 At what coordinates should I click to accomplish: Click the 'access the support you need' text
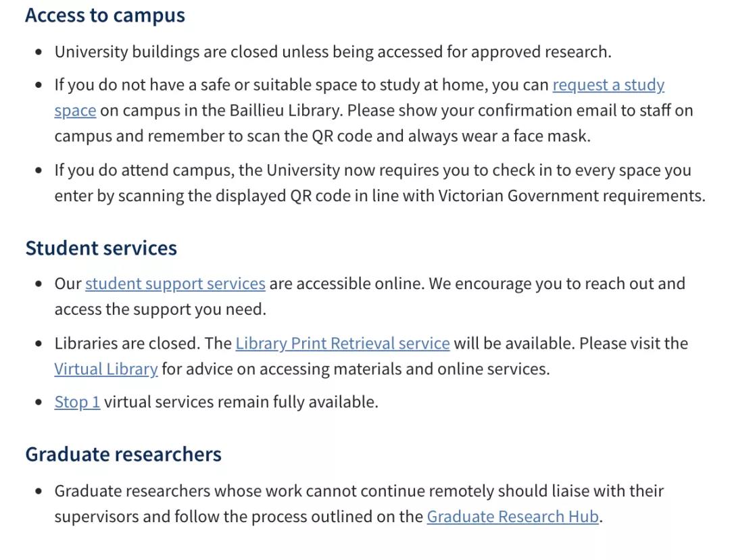pos(160,309)
